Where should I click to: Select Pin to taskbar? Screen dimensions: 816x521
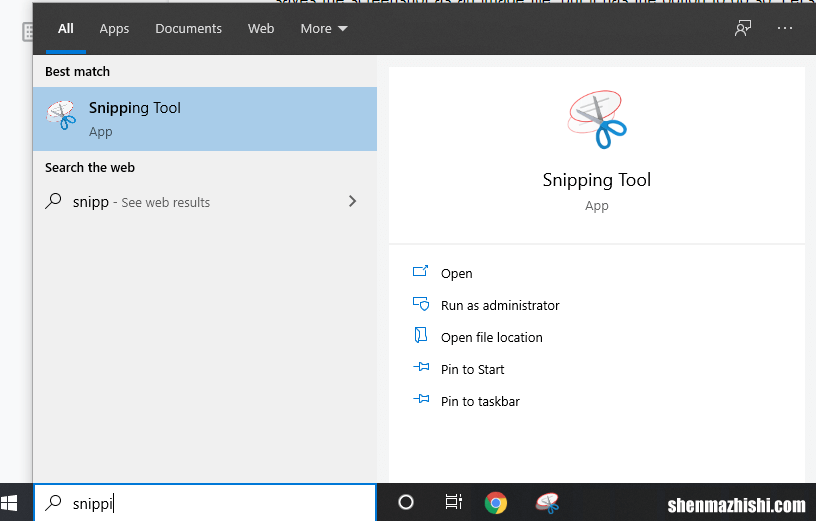point(480,401)
